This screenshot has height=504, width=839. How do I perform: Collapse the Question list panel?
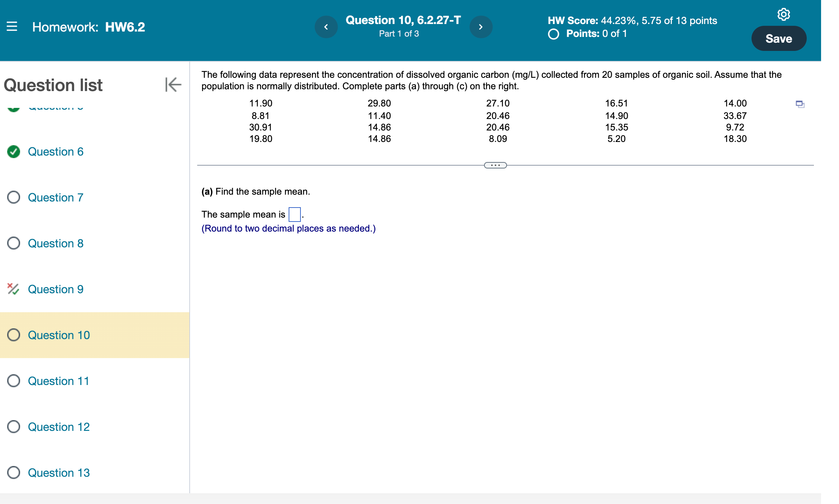(173, 85)
